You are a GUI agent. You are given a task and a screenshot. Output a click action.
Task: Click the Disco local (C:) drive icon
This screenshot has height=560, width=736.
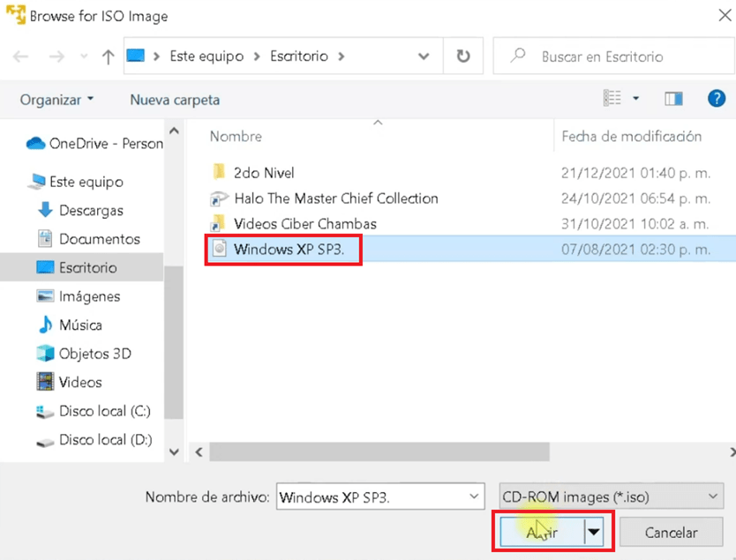click(45, 411)
